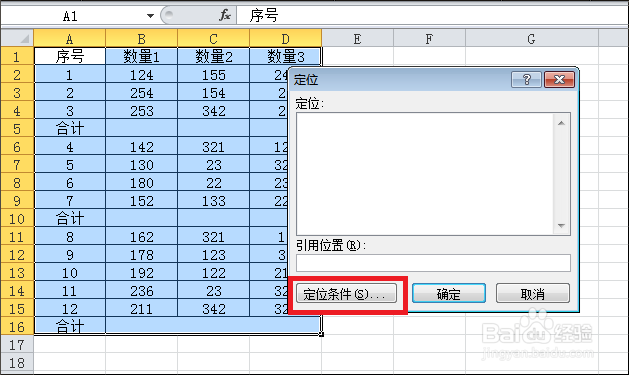Select row 1 header
629x375 pixels.
17,57
